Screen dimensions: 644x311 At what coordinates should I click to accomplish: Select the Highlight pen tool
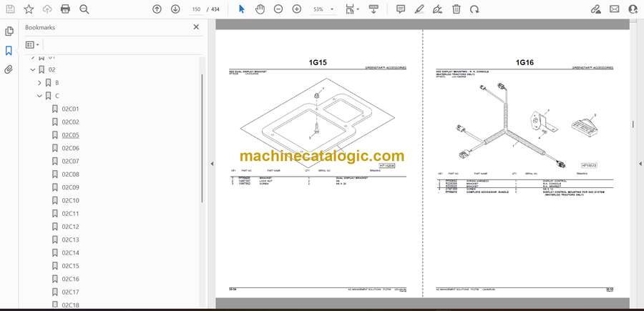click(419, 9)
